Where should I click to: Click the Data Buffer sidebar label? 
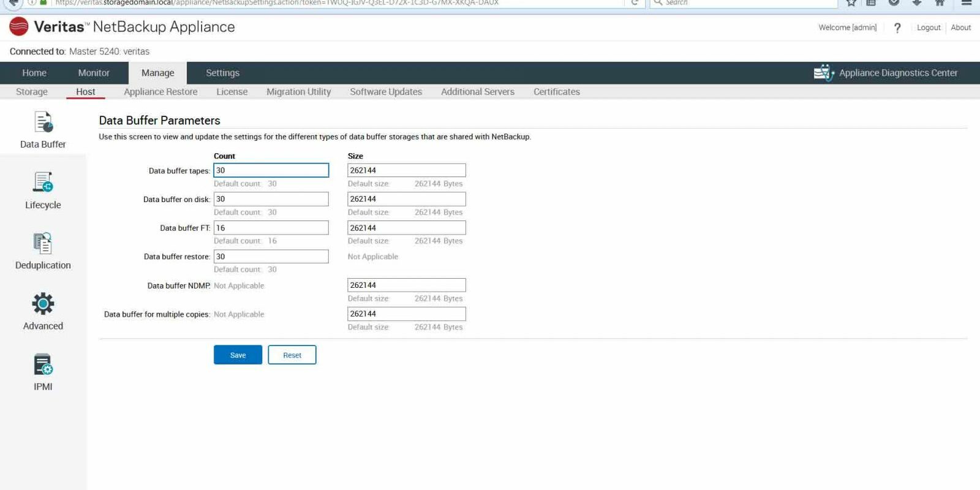pyautogui.click(x=43, y=145)
